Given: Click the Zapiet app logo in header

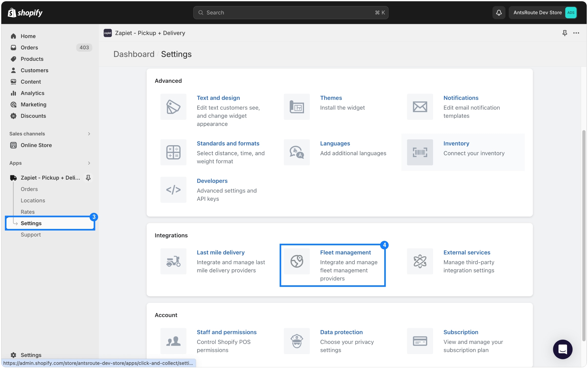Looking at the screenshot, I should coord(108,33).
